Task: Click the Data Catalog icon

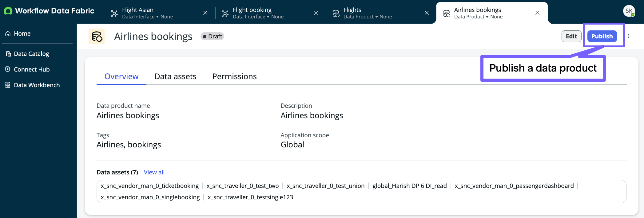Action: 8,54
